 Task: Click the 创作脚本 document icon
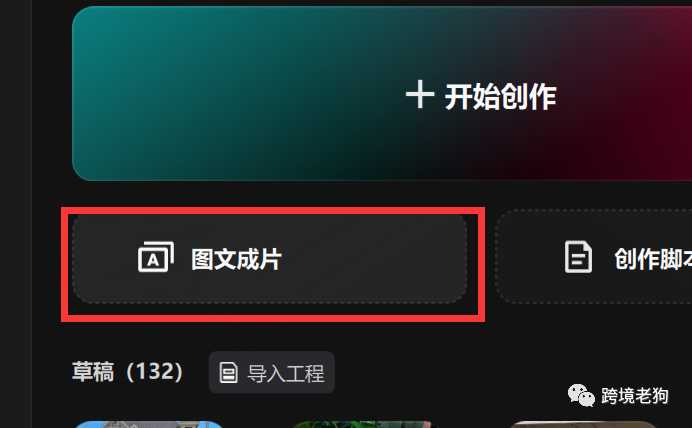point(578,257)
